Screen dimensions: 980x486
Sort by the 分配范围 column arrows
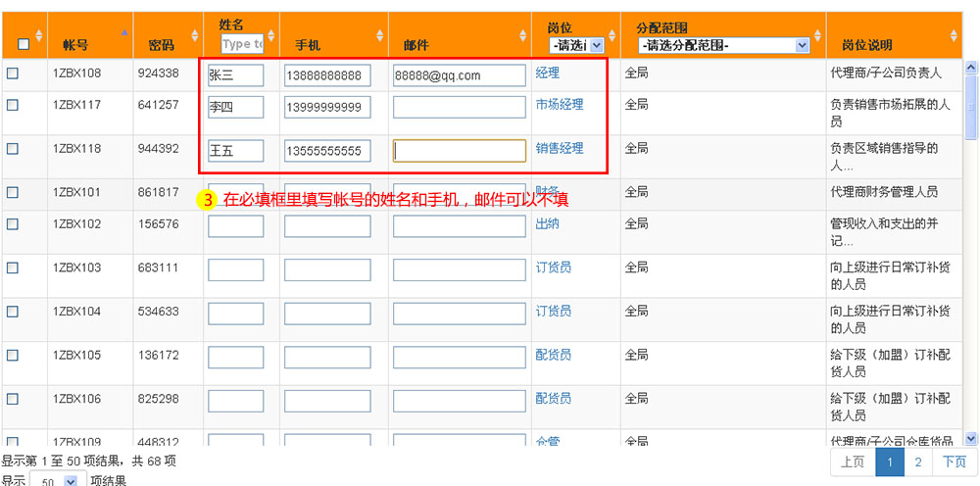click(817, 35)
